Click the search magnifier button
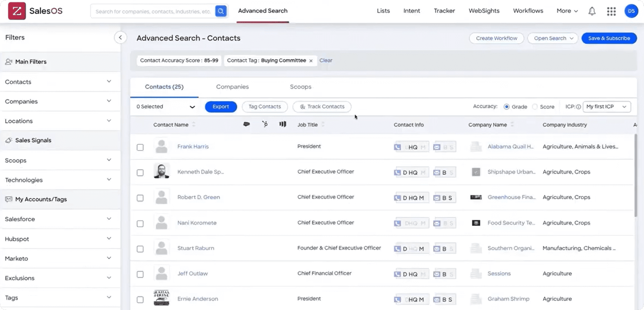Image resolution: width=644 pixels, height=310 pixels. coord(221,11)
